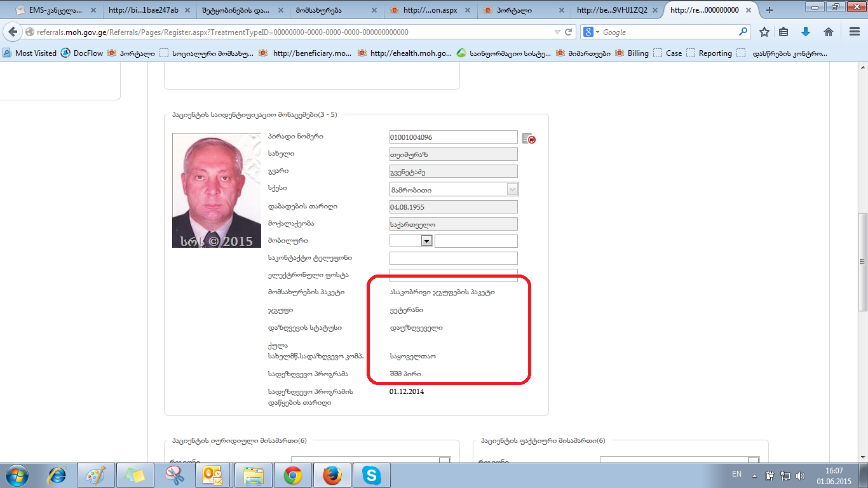
Task: Click the contact phone input field
Action: point(453,258)
